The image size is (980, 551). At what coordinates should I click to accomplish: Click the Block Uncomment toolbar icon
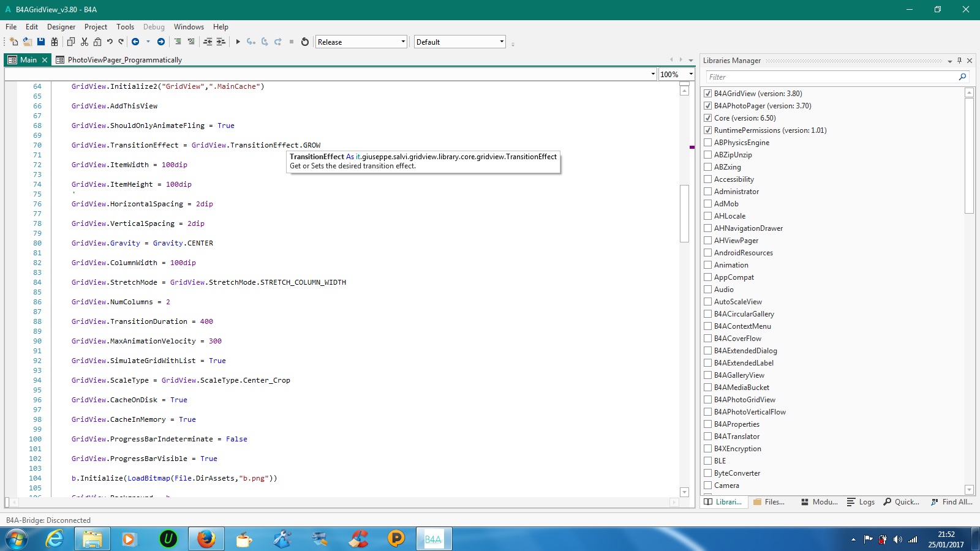coord(191,42)
